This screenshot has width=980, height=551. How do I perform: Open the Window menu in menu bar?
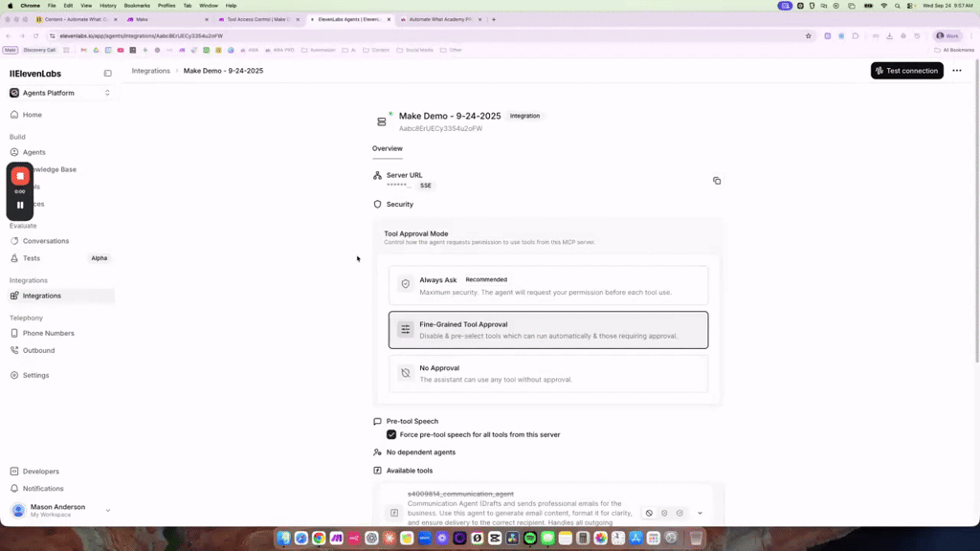click(208, 6)
